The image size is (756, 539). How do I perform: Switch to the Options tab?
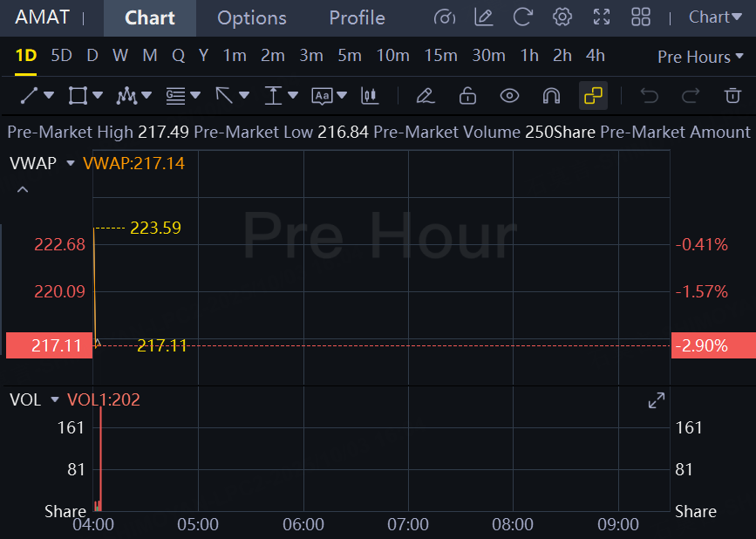click(252, 18)
